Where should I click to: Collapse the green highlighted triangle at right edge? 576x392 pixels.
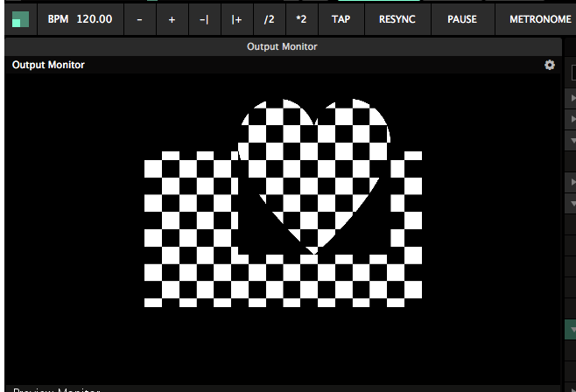click(572, 330)
